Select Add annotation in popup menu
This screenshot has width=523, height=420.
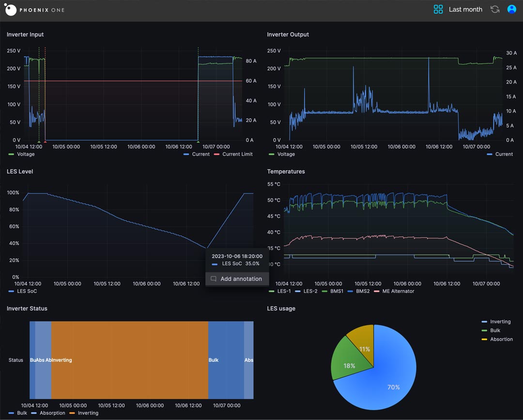click(x=241, y=279)
